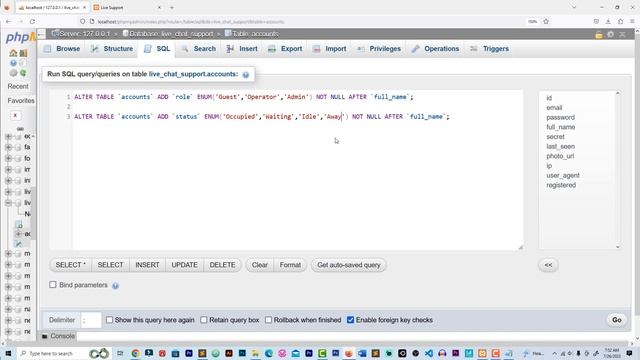
Task: Open navigation panel settings gear in sidebar
Action: 13,73
